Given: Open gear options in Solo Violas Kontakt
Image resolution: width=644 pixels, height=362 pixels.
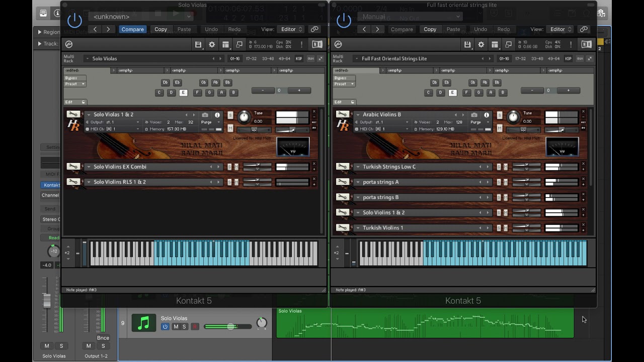Looking at the screenshot, I should click(212, 45).
